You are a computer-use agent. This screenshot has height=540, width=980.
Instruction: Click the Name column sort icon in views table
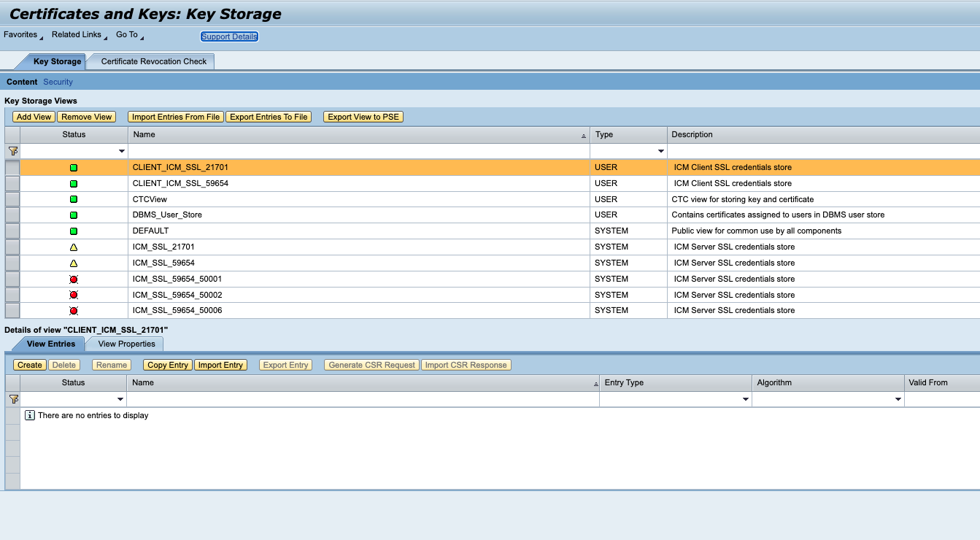pyautogui.click(x=583, y=136)
